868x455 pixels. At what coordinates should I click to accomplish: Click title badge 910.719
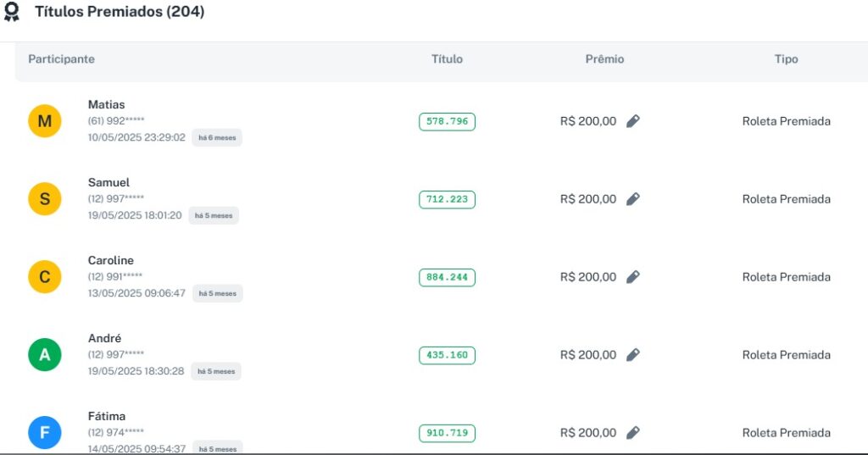(447, 434)
